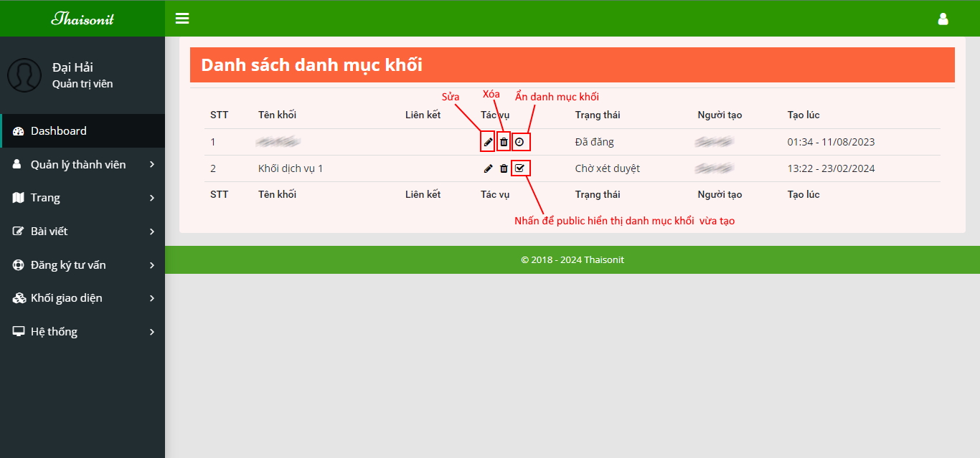Open the Dashboard menu item
980x458 pixels.
point(59,131)
